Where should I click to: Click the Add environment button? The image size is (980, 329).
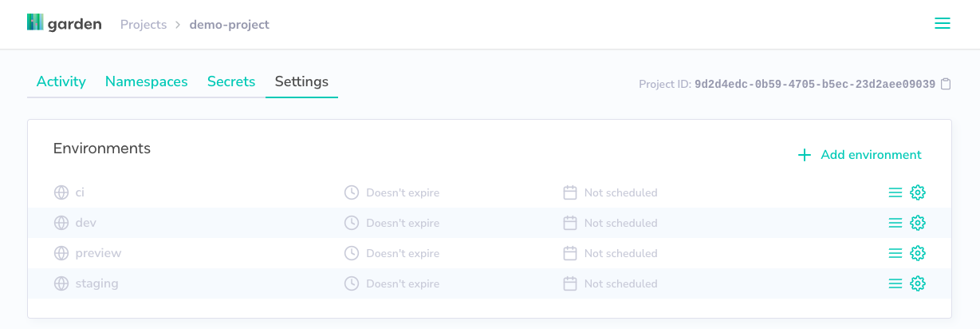pos(860,155)
